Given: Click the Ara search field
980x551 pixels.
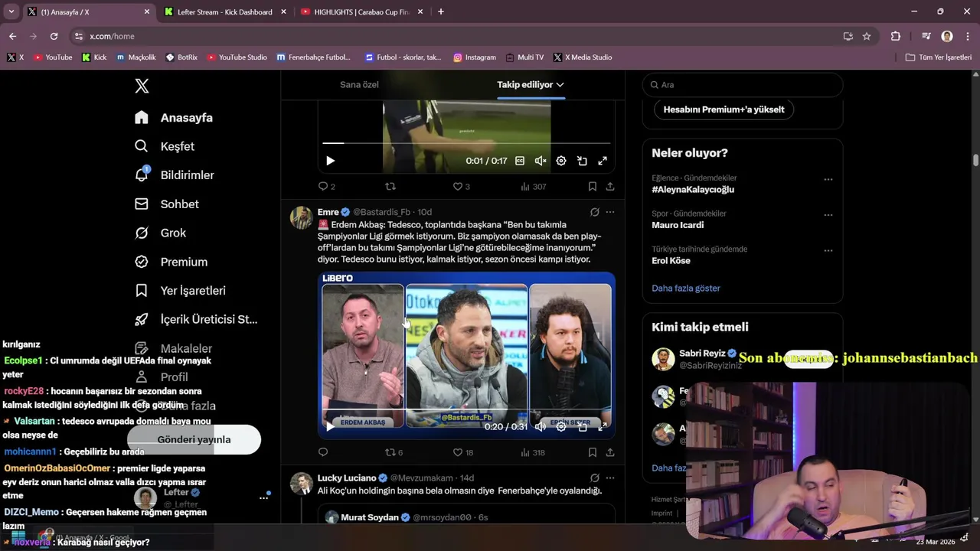Looking at the screenshot, I should pos(743,85).
